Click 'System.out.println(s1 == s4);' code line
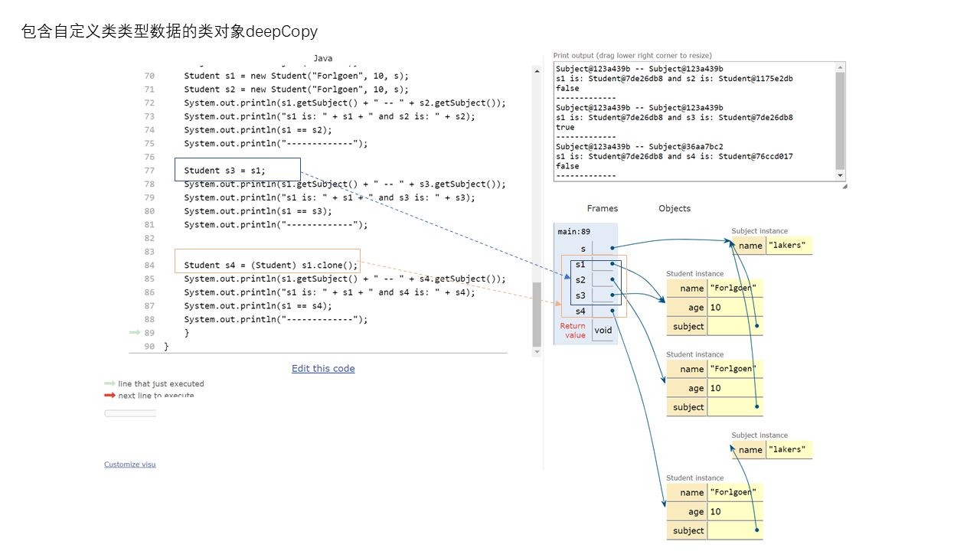980x551 pixels. click(258, 306)
